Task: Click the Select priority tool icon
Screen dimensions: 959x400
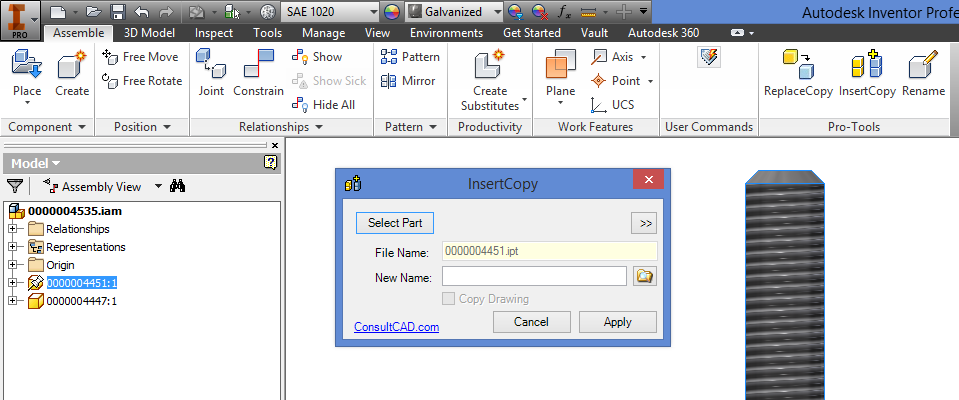Action: point(233,11)
